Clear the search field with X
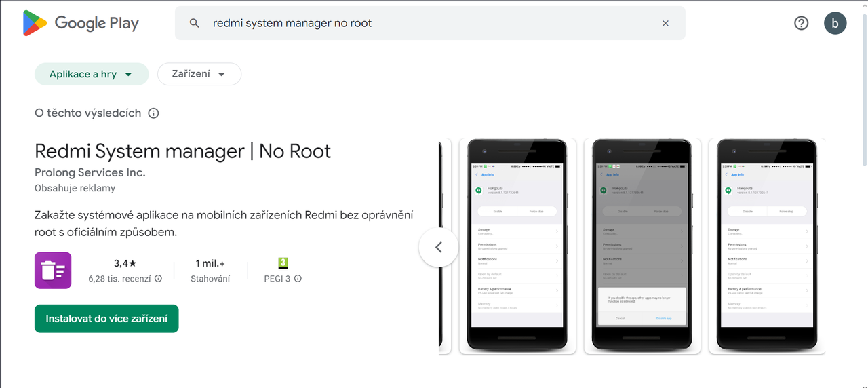The image size is (868, 388). [x=665, y=23]
